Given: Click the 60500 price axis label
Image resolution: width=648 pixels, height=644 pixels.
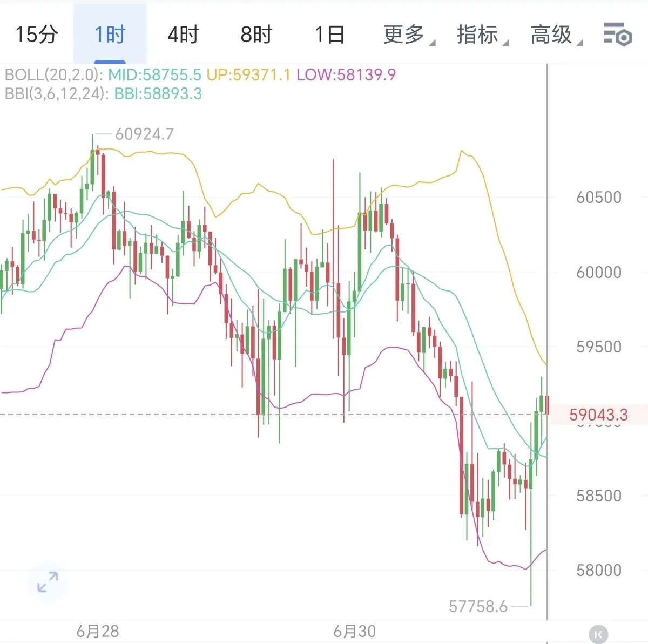Looking at the screenshot, I should point(599,197).
